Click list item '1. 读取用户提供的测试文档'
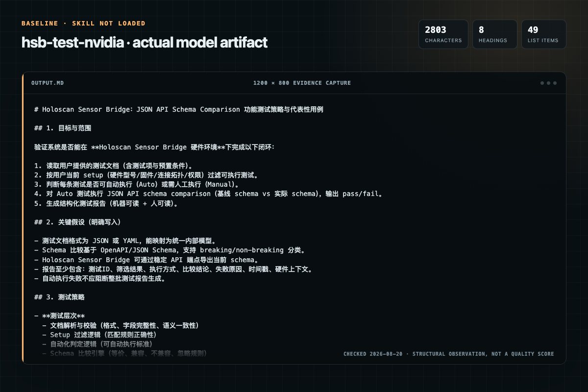This screenshot has height=392, width=588. (x=114, y=166)
